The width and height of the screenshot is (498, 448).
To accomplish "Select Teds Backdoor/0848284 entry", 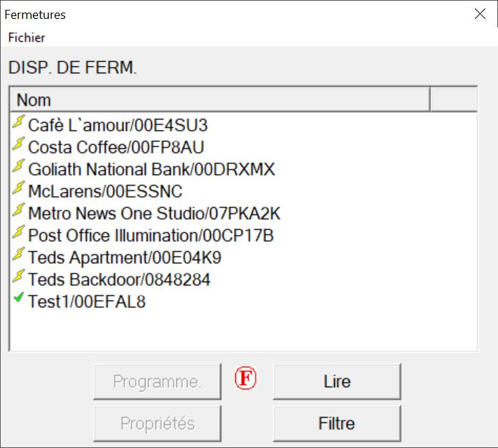I will pyautogui.click(x=119, y=280).
